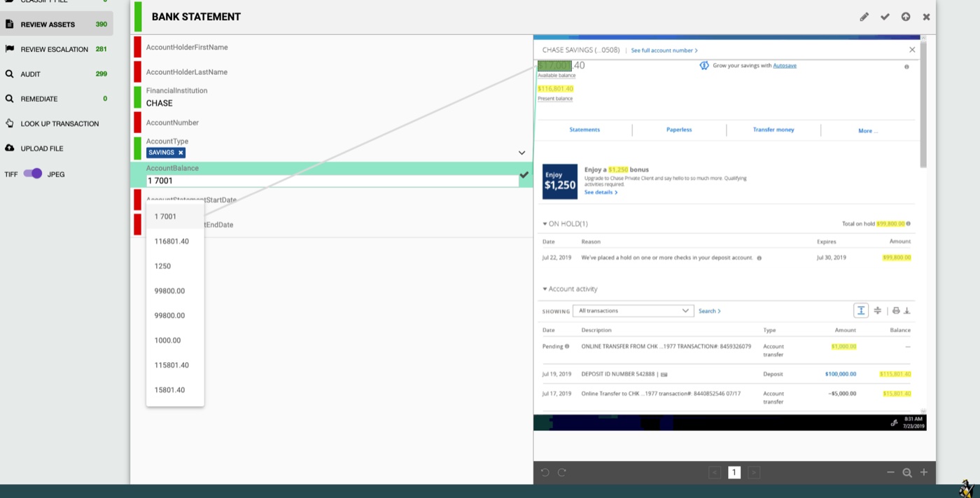Click the info icon beside Autosave banner

tap(906, 67)
